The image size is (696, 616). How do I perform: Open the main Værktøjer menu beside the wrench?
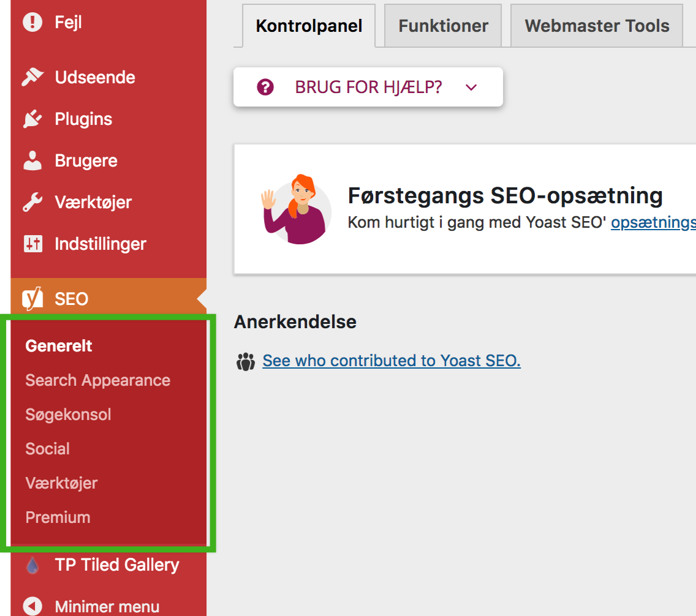(x=108, y=202)
